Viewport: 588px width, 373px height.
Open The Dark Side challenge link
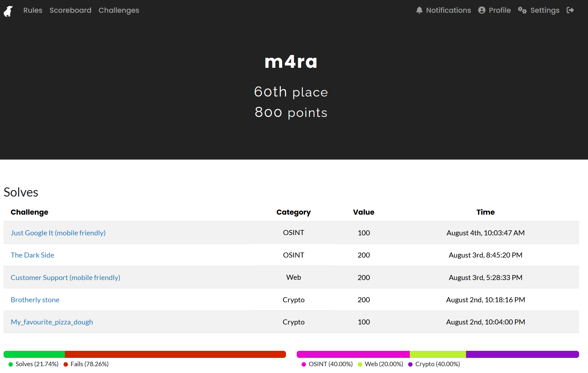(32, 255)
